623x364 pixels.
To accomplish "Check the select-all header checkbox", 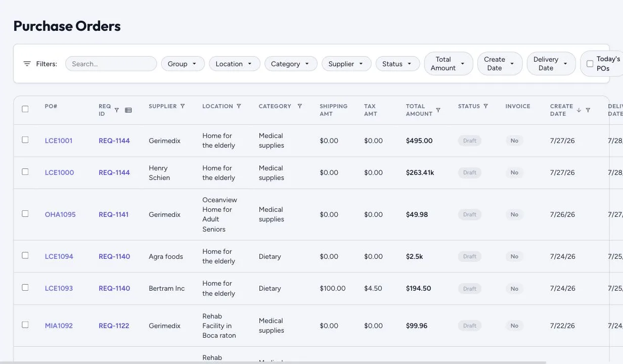I will 25,109.
